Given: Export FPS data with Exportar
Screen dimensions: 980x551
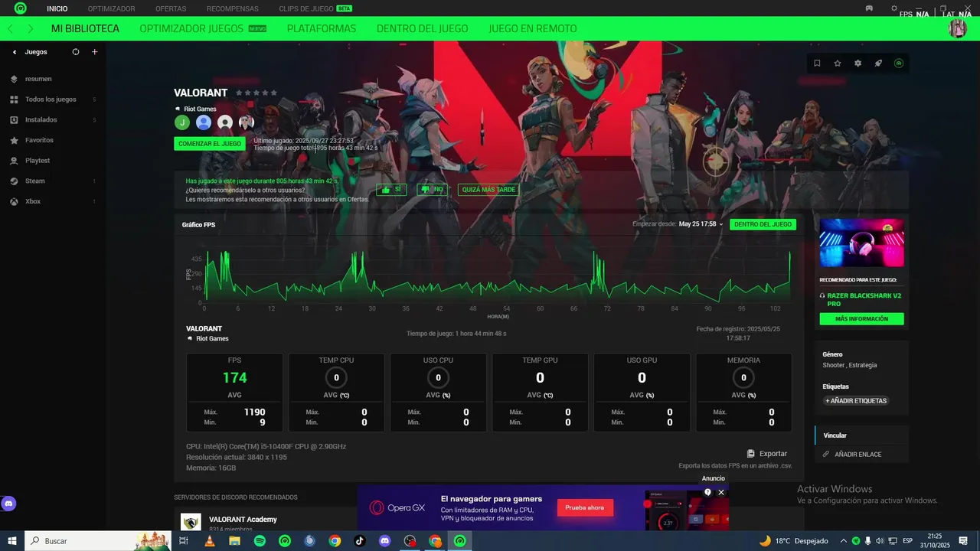Looking at the screenshot, I should pos(767,454).
